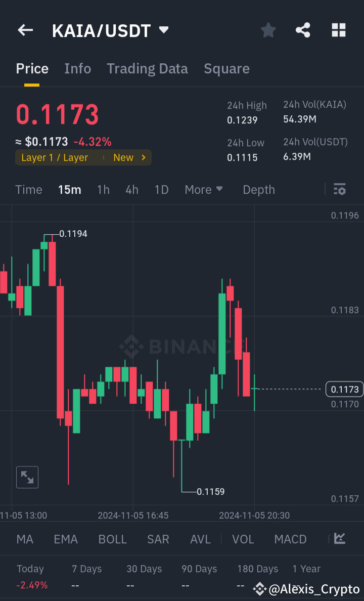Enable the BOLL bands indicator
Screen dimensions: 364x601
click(x=112, y=539)
